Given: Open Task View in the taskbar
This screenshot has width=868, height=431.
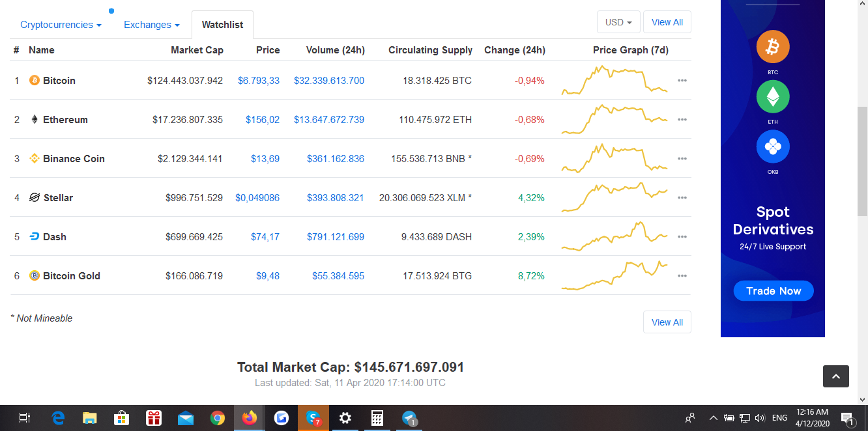Looking at the screenshot, I should coord(25,418).
